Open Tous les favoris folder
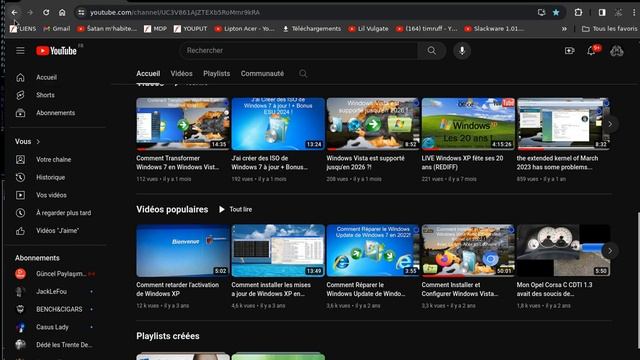Viewport: 640px width, 360px height. tap(609, 29)
